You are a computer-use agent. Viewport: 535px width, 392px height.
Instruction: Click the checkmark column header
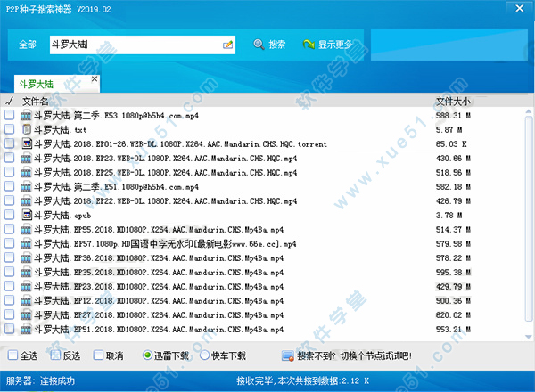coord(10,101)
